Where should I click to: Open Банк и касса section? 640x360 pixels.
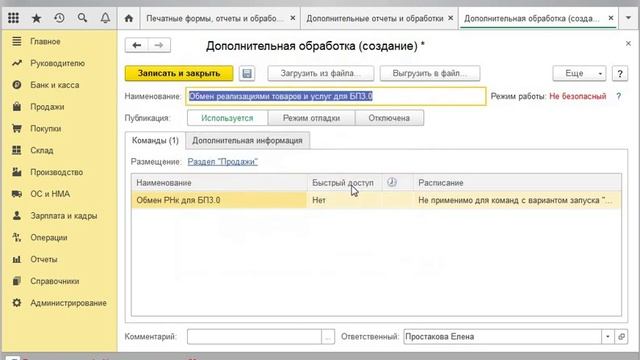[x=54, y=85]
